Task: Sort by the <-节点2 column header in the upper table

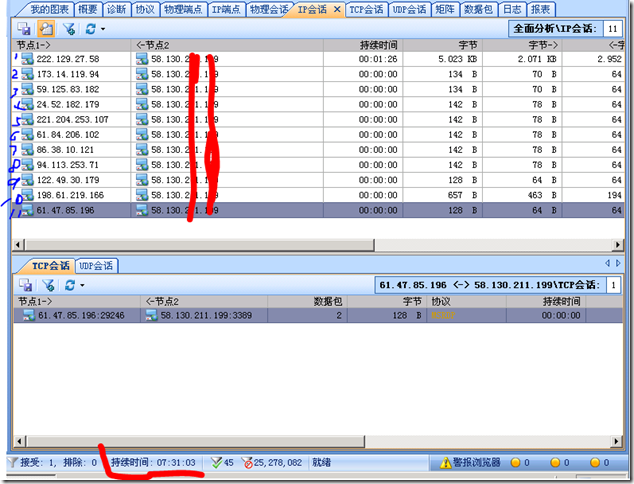Action: coord(227,45)
